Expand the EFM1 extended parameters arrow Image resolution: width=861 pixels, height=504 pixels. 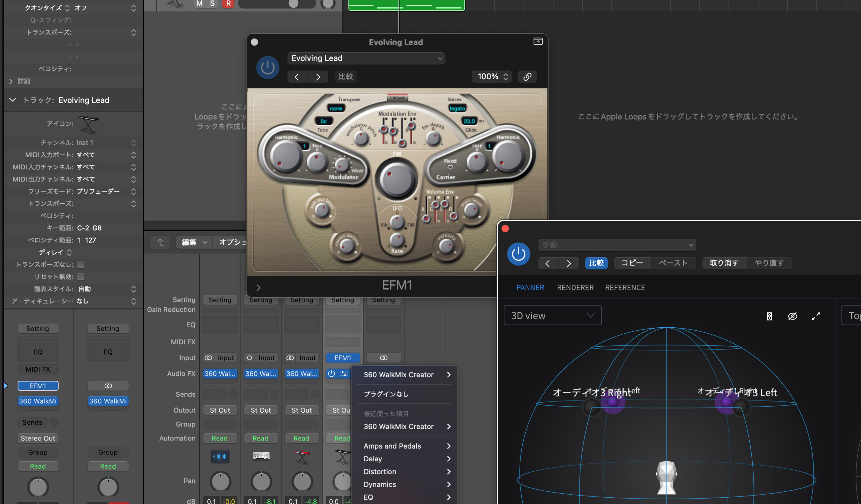(258, 288)
